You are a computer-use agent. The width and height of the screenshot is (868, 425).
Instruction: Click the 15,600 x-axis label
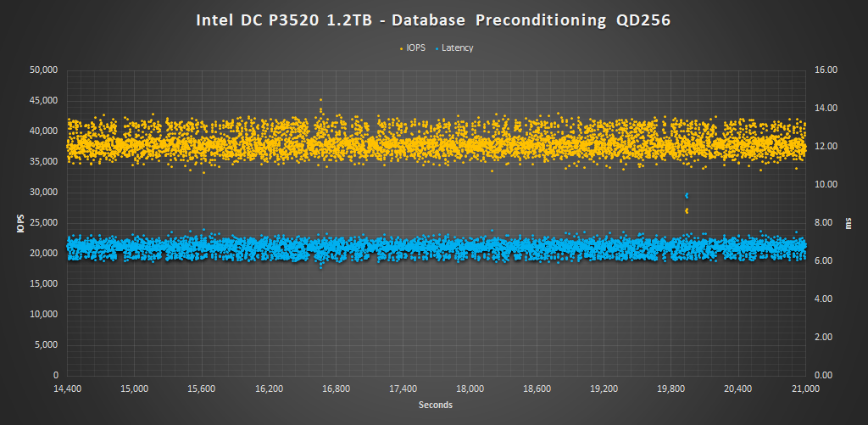[x=202, y=389]
